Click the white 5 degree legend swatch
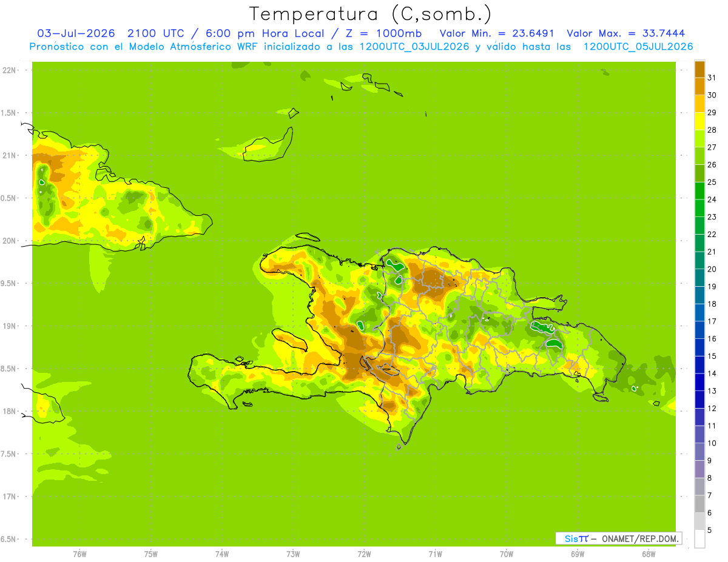This screenshot has height=562, width=728. click(699, 539)
